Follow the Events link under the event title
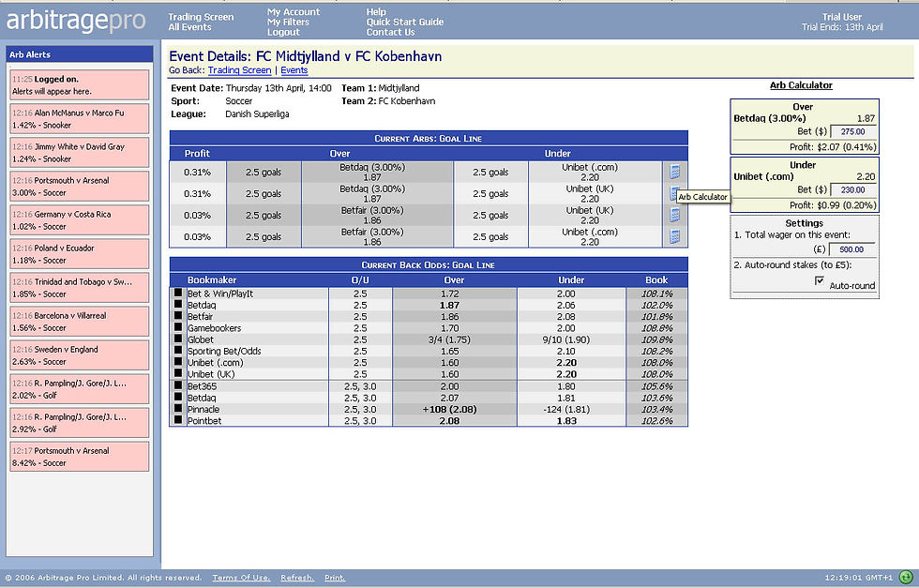Image resolution: width=919 pixels, height=588 pixels. 294,70
